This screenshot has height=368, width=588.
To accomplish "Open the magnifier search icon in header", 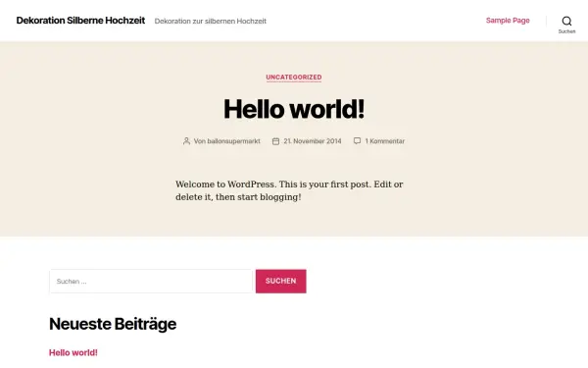I will click(566, 21).
